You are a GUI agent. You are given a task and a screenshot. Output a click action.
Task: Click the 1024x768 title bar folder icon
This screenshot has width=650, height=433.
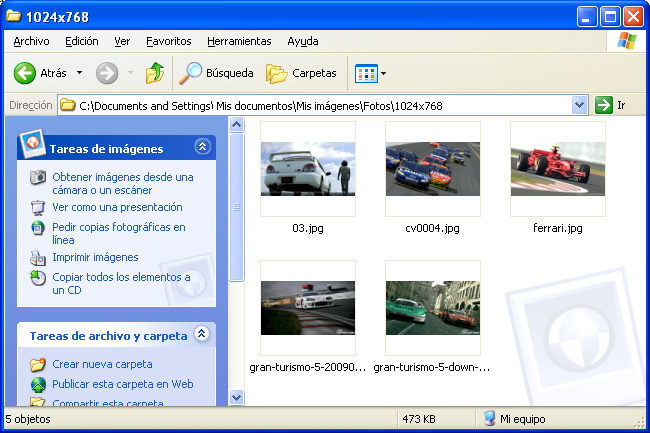(13, 16)
